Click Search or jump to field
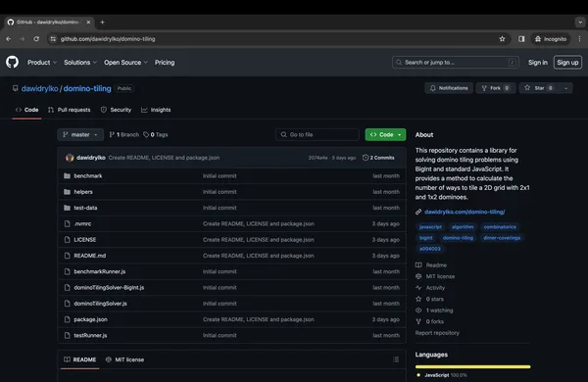The height and width of the screenshot is (382, 588). [456, 63]
